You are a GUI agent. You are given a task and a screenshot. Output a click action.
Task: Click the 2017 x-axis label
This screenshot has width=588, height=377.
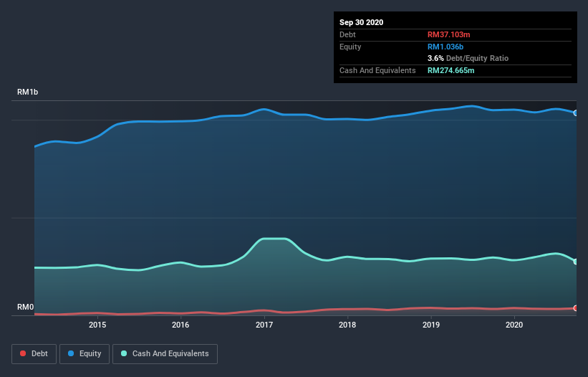click(264, 325)
